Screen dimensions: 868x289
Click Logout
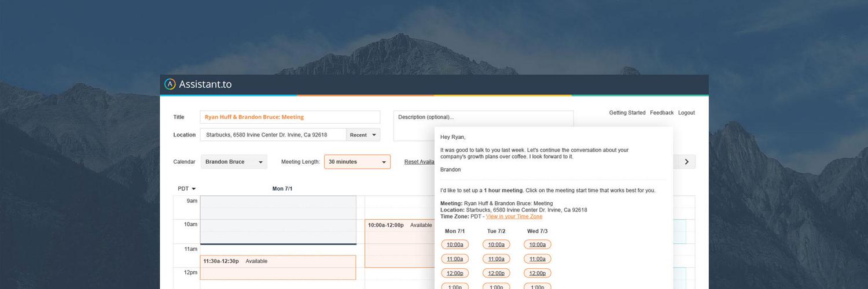(x=686, y=113)
